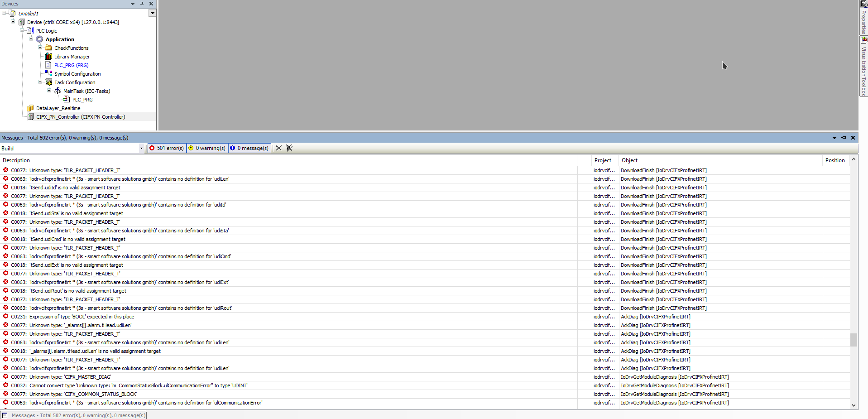This screenshot has width=868, height=419.
Task: Select CIFX_PN_Controller device node
Action: click(81, 117)
